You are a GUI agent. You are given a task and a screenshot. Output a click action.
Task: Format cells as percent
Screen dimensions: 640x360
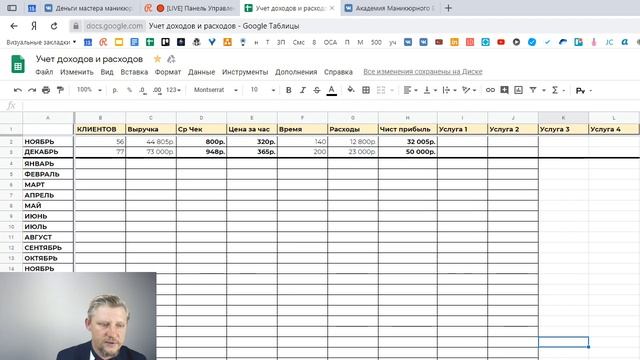click(x=129, y=90)
